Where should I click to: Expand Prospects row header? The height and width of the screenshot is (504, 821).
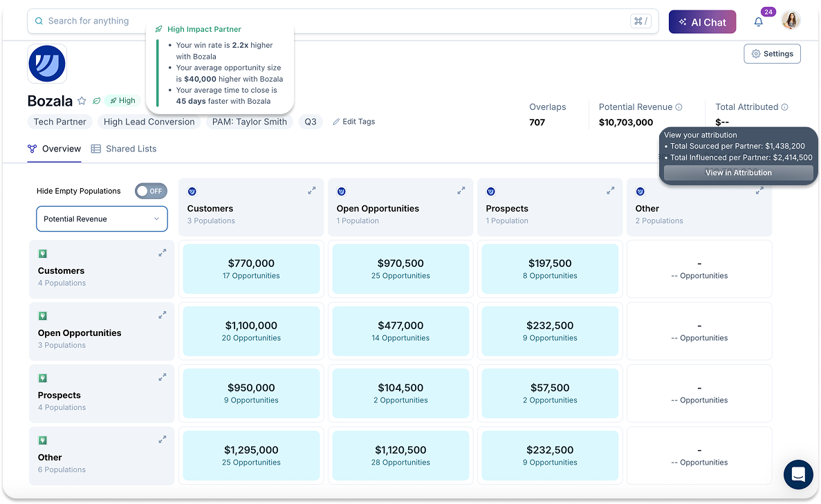click(163, 377)
